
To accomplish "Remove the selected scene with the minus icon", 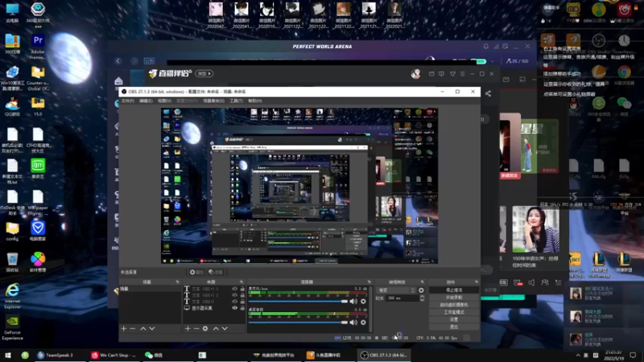I will coord(132,329).
